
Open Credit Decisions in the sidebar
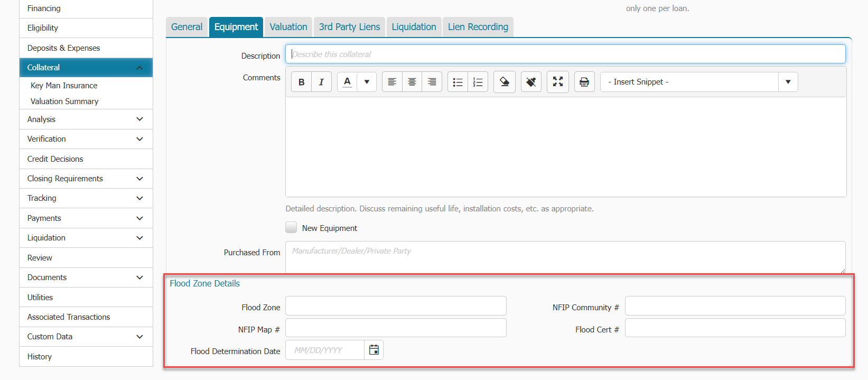(x=86, y=159)
